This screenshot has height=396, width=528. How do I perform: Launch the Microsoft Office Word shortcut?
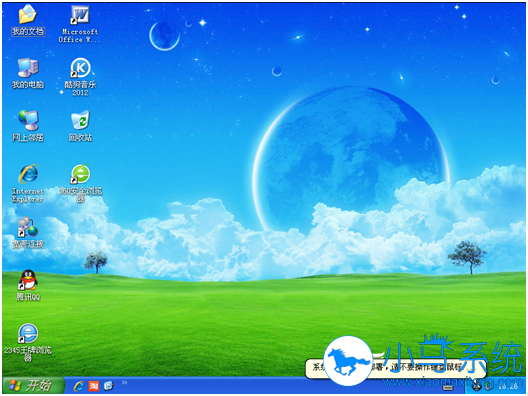click(80, 25)
